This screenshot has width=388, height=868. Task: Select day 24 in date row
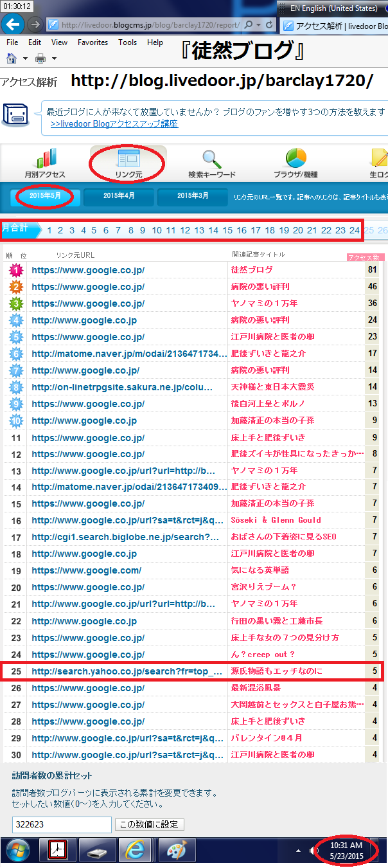click(355, 230)
